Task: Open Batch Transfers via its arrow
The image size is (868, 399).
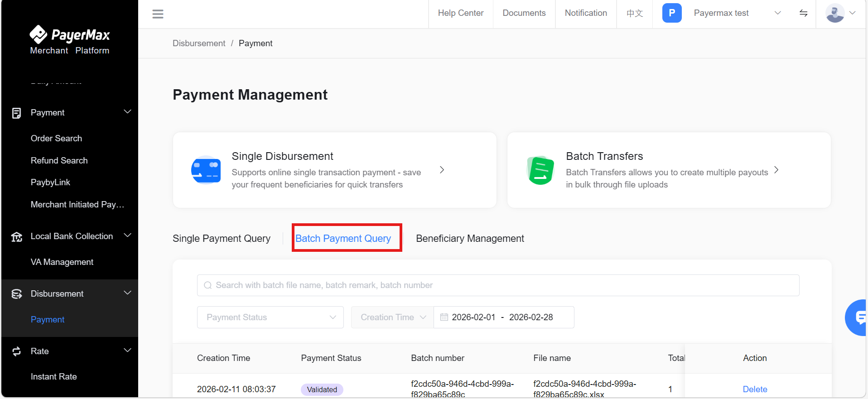Action: [x=776, y=170]
